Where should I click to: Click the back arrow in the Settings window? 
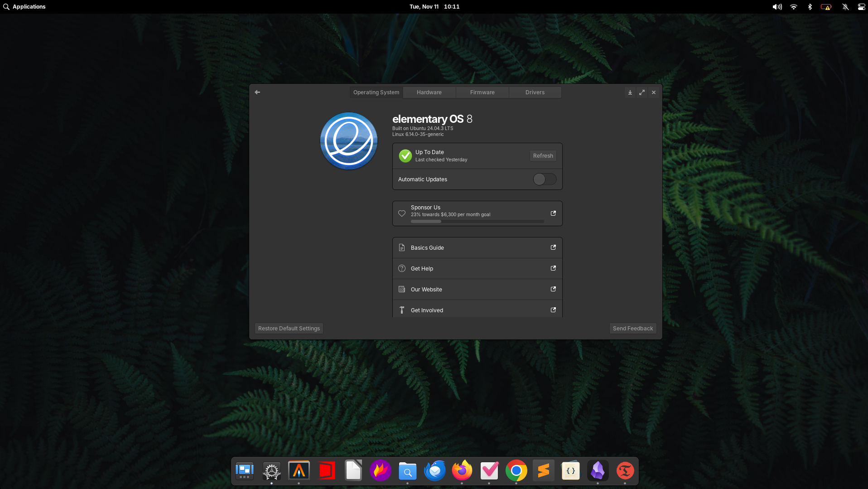click(x=257, y=92)
